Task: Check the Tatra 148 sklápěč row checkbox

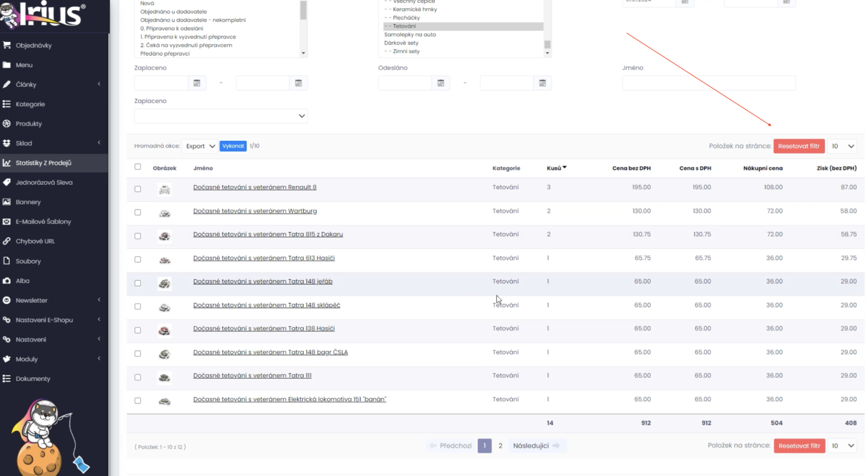Action: (138, 307)
